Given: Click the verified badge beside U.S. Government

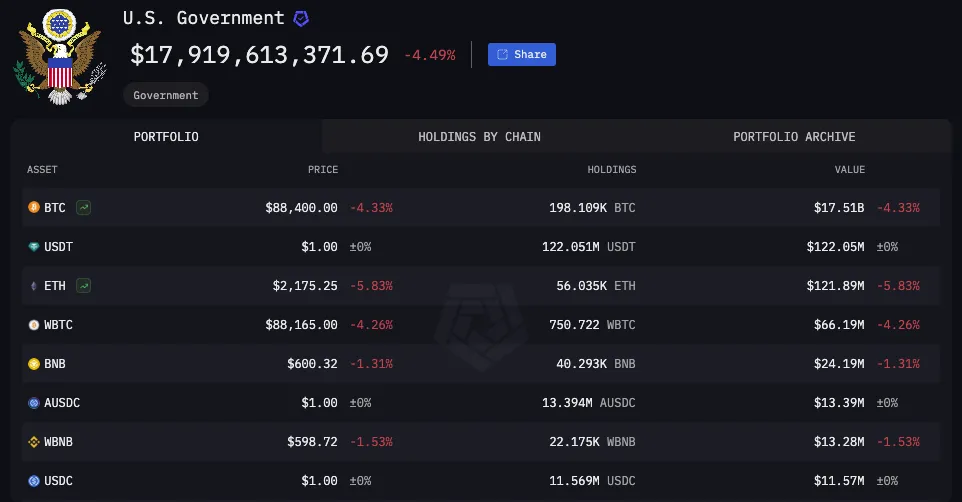Looking at the screenshot, I should point(301,19).
